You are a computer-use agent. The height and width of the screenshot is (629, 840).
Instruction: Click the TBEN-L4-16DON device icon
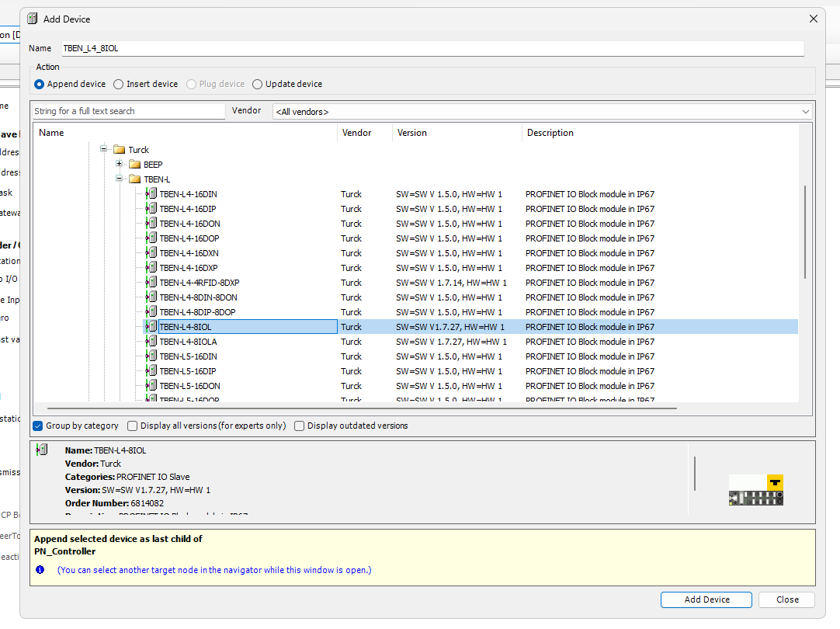click(151, 224)
